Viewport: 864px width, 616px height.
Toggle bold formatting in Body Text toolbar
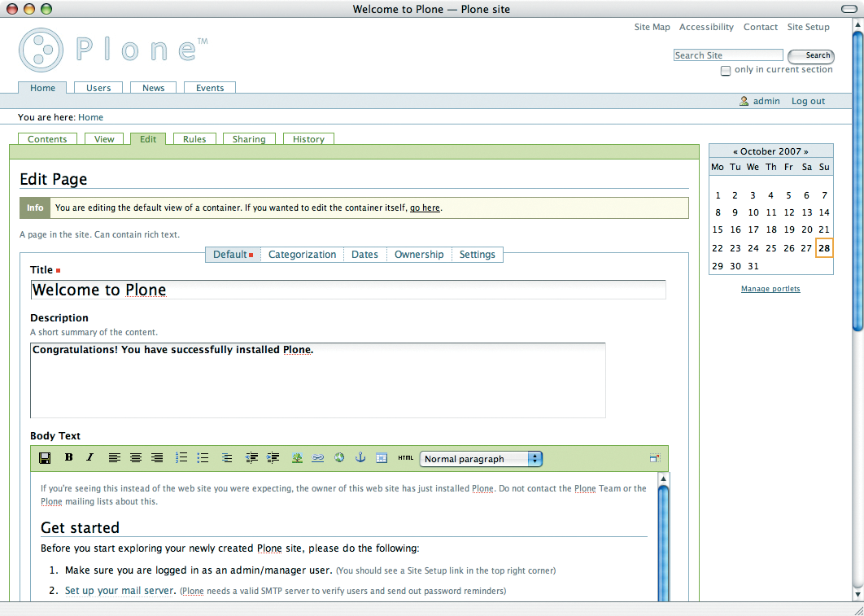[x=69, y=457]
